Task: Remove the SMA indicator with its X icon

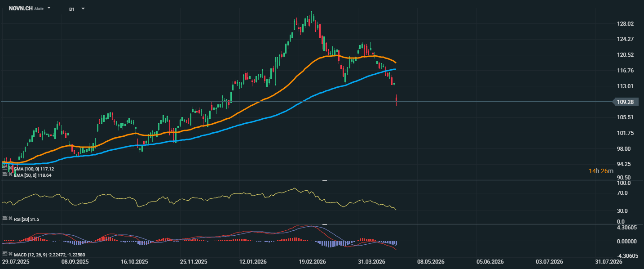Action: 10,168
